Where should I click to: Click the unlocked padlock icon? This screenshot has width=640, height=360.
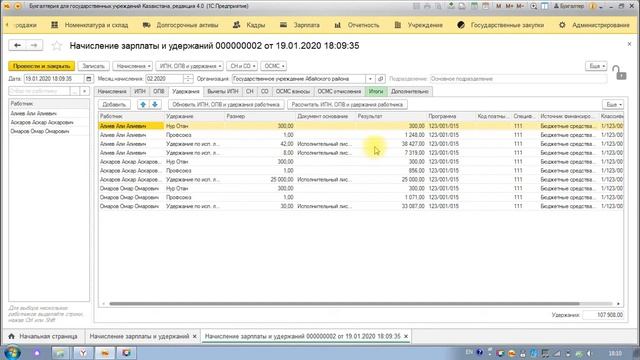pos(620,73)
